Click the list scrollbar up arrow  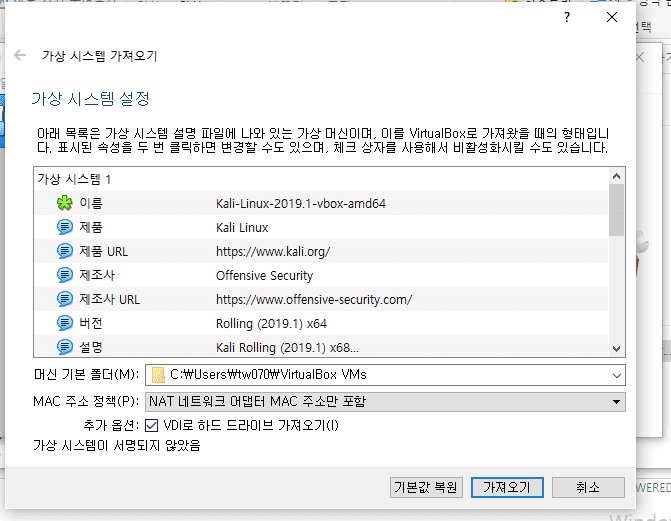point(616,176)
